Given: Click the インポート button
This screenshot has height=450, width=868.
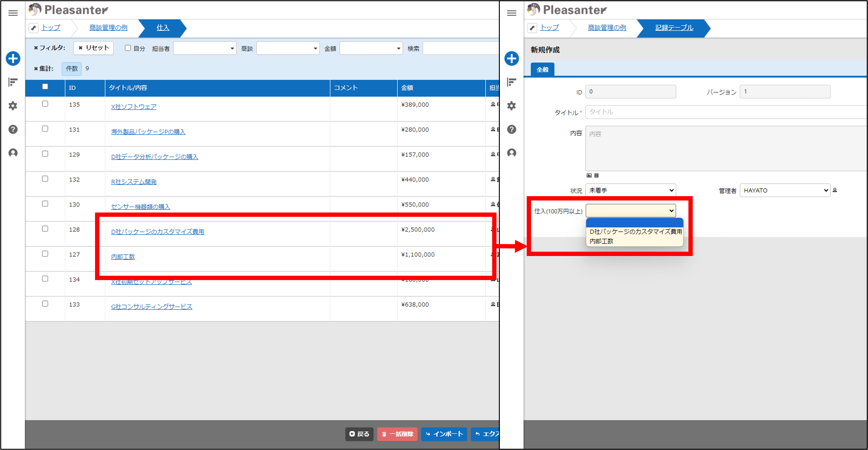Looking at the screenshot, I should click(444, 434).
